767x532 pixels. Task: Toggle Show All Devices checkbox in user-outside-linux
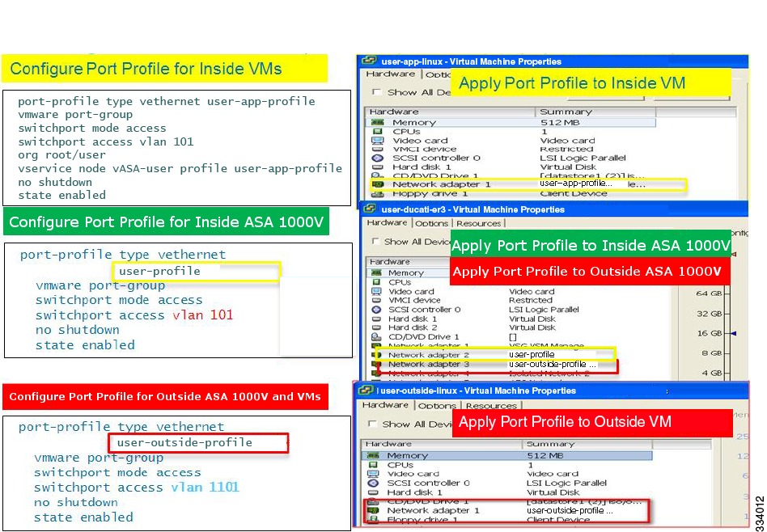[373, 424]
